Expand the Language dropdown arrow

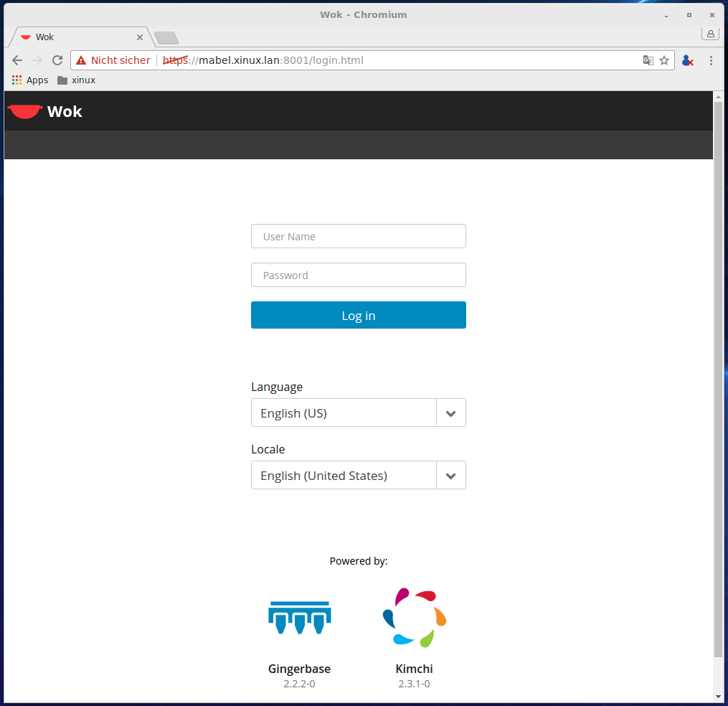[x=450, y=413]
